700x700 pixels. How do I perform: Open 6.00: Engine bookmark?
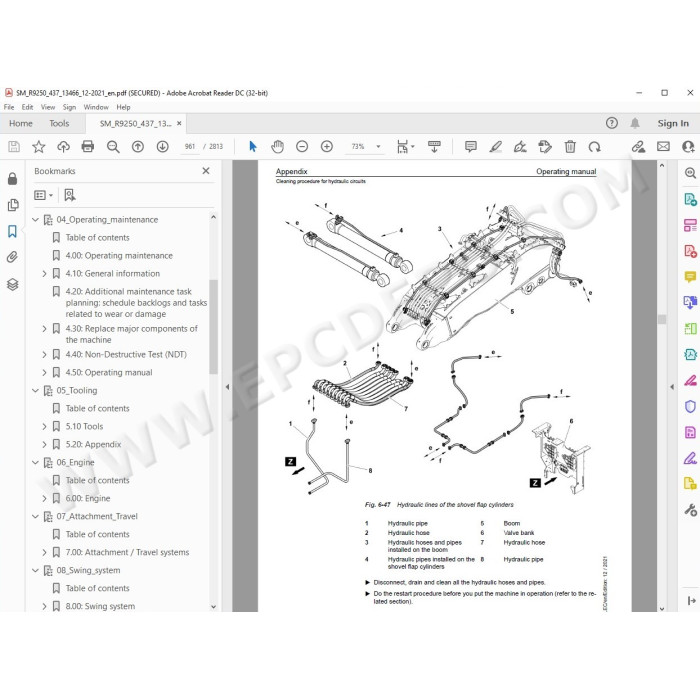pos(88,498)
